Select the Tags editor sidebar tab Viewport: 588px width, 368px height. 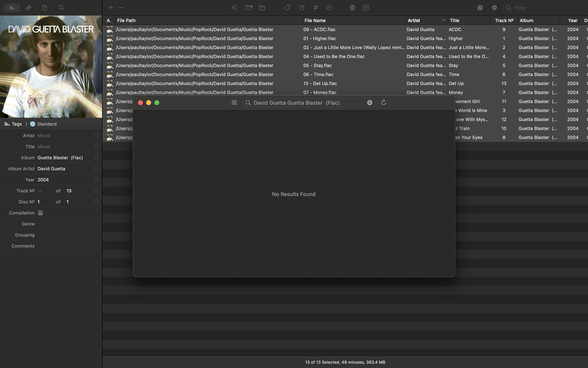click(12, 8)
